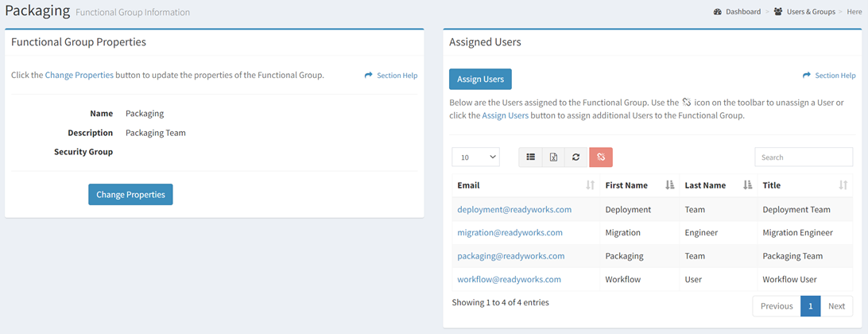This screenshot has height=334, width=868.
Task: Select the 'Workflow User' title cell
Action: [x=805, y=280]
